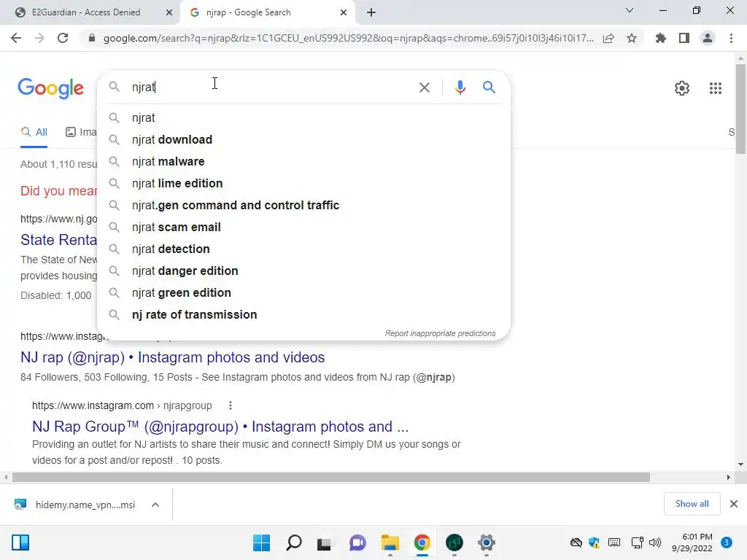Screen dimensions: 747x560
Task: Open the clock showing 6:01 PM
Action: pos(692,542)
